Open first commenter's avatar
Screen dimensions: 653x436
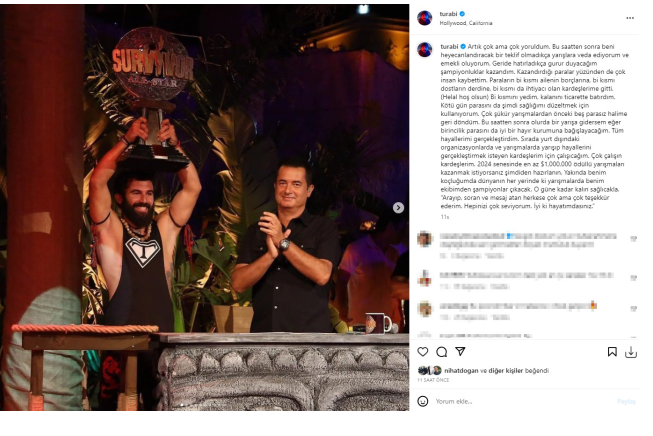coord(425,239)
